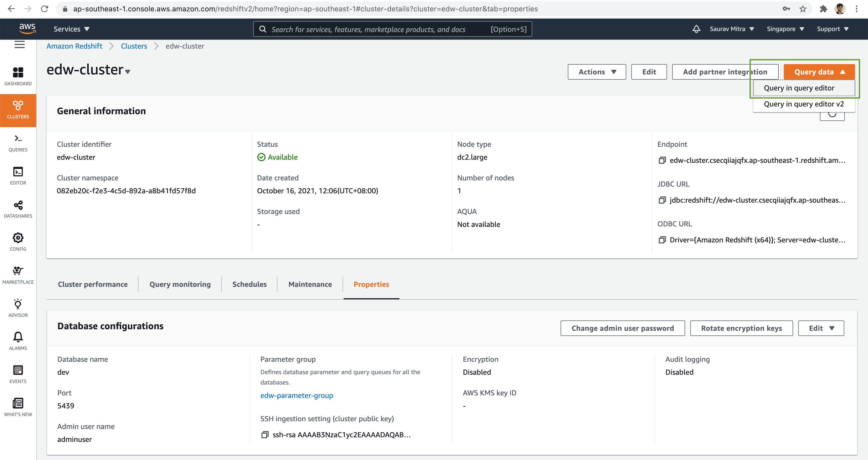Image resolution: width=868 pixels, height=460 pixels.
Task: Switch to Query monitoring tab
Action: point(180,285)
